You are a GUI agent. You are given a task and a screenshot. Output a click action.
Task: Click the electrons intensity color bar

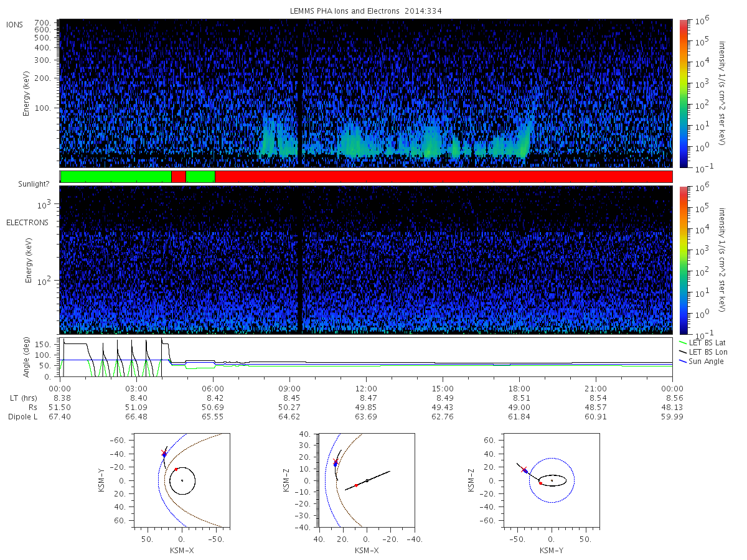[x=683, y=259]
